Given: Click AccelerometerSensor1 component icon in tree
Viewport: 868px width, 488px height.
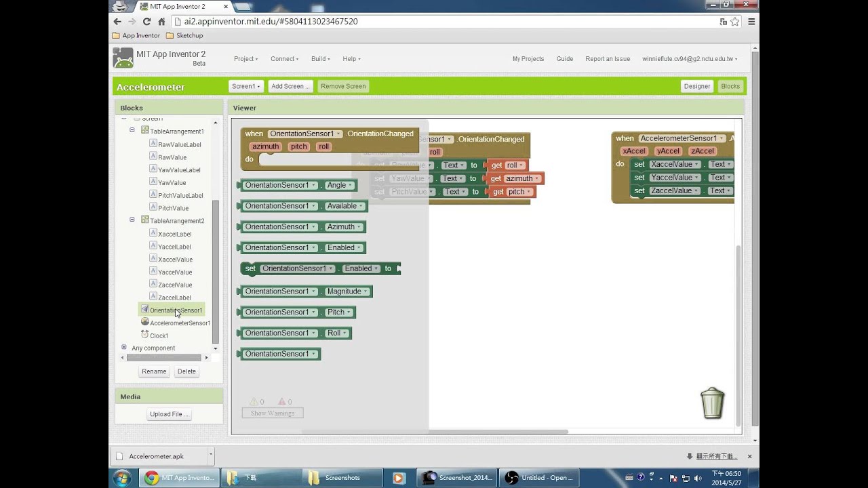Looking at the screenshot, I should [144, 322].
